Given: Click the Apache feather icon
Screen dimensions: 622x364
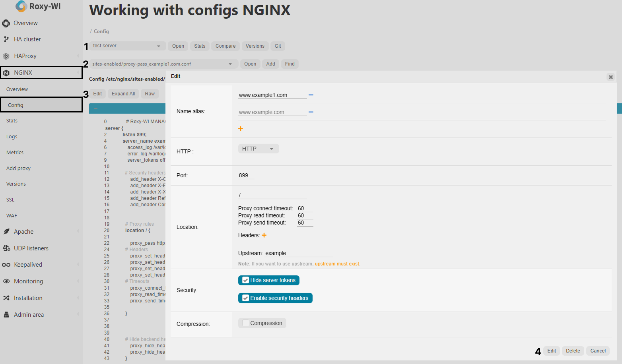Looking at the screenshot, I should [x=6, y=232].
